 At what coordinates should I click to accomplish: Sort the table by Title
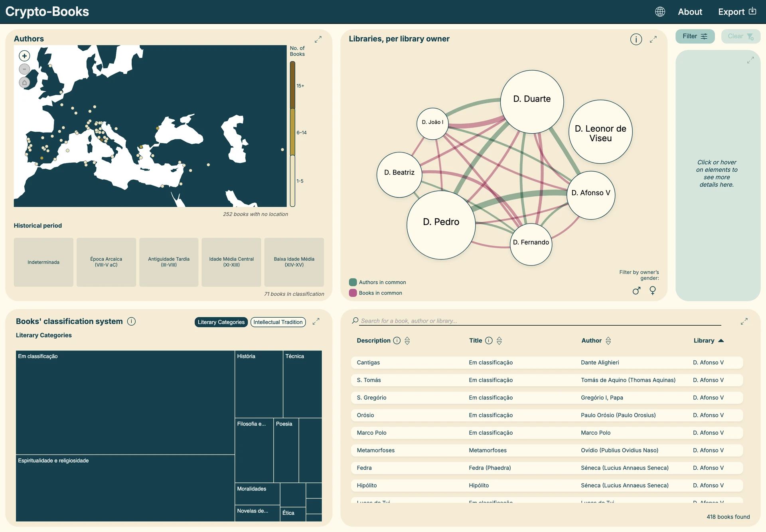point(499,340)
